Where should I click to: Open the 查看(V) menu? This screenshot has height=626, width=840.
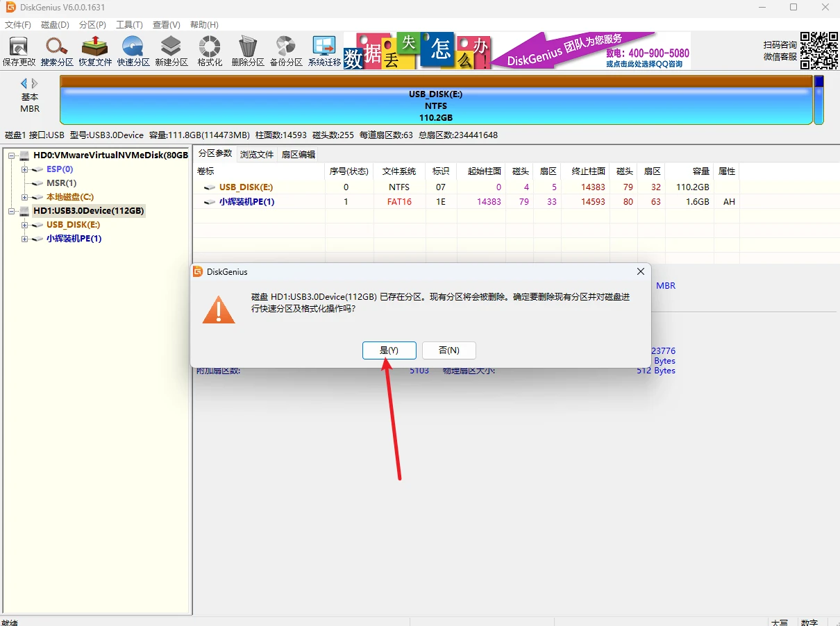[167, 24]
